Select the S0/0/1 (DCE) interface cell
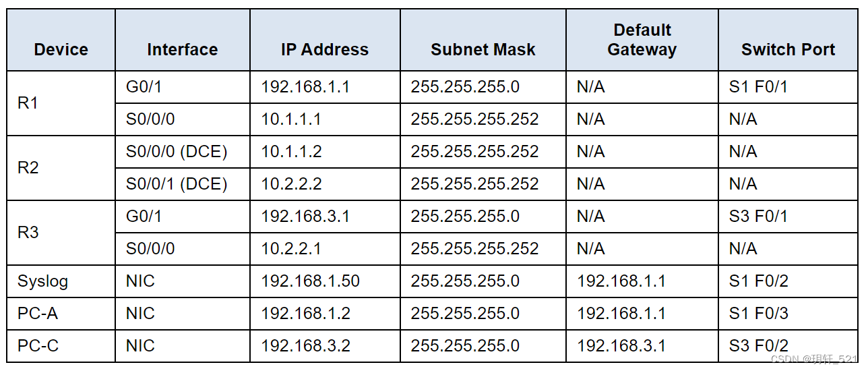Screen dimensions: 868x371 coord(183,184)
